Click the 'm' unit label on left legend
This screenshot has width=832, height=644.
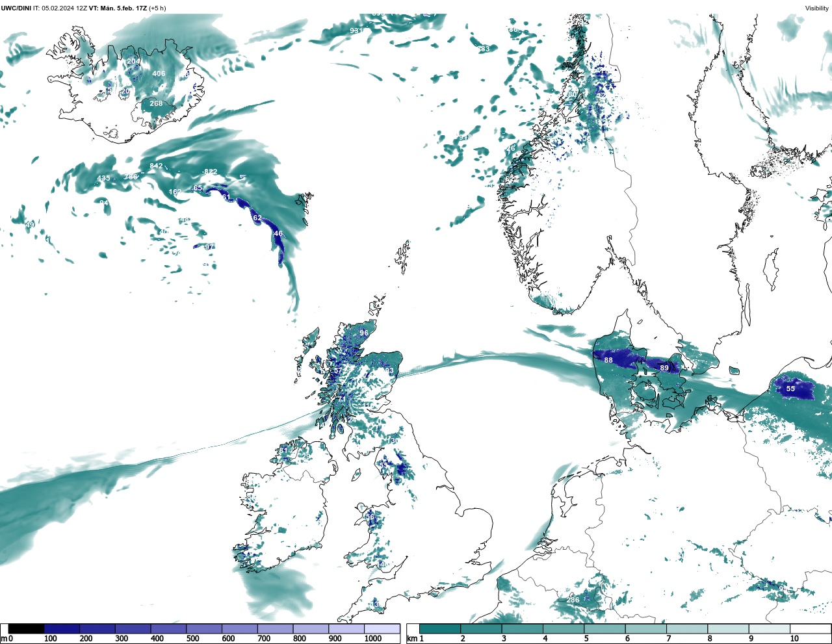coord(4,639)
